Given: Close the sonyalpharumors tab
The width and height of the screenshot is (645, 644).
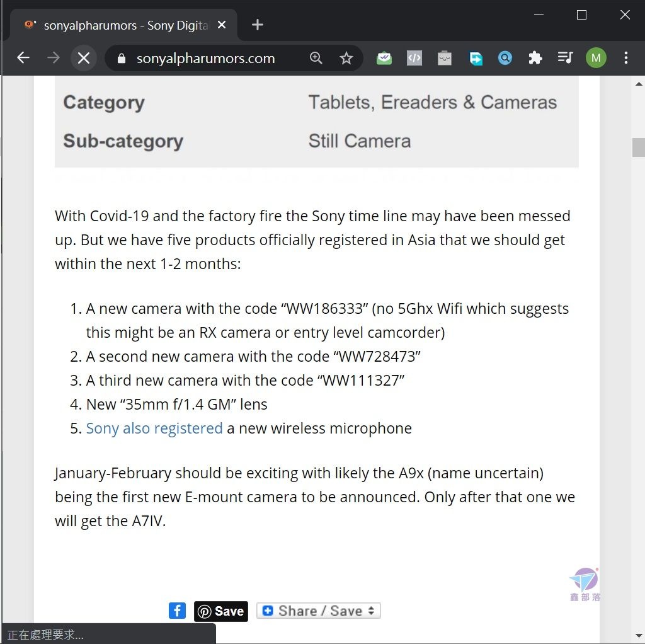Looking at the screenshot, I should pyautogui.click(x=222, y=25).
